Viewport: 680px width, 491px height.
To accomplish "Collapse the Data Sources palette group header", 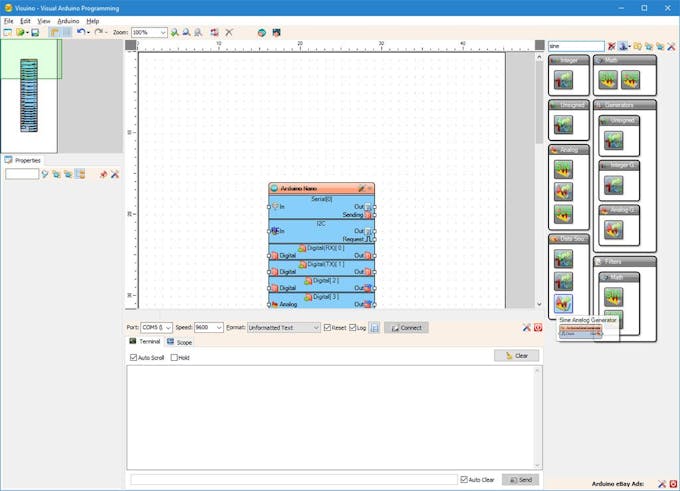I will click(x=569, y=239).
